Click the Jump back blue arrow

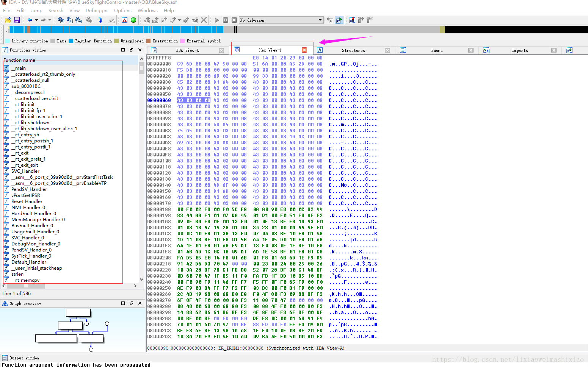[x=30, y=20]
